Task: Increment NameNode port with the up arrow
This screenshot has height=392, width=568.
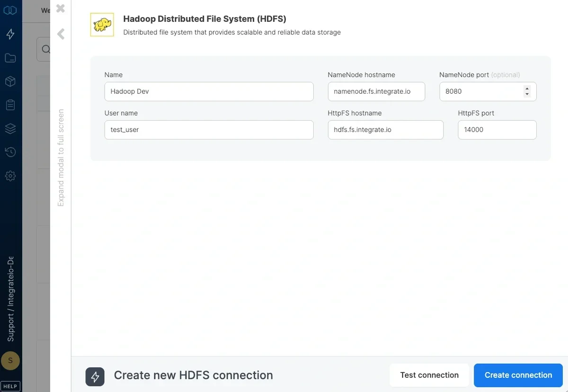Action: pos(527,89)
